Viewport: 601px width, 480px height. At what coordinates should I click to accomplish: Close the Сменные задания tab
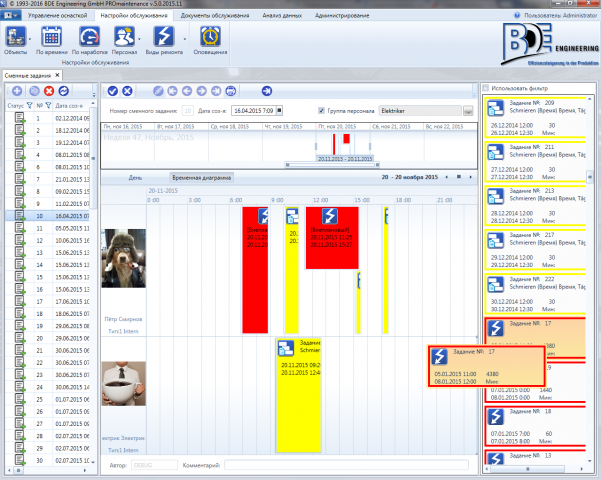[x=57, y=75]
